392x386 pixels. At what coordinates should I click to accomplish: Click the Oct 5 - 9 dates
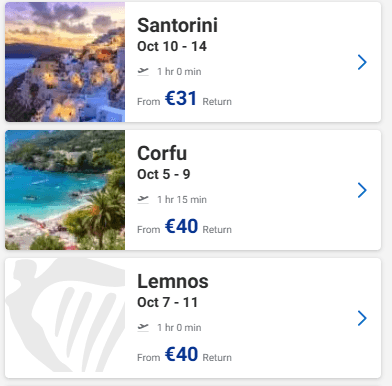164,174
